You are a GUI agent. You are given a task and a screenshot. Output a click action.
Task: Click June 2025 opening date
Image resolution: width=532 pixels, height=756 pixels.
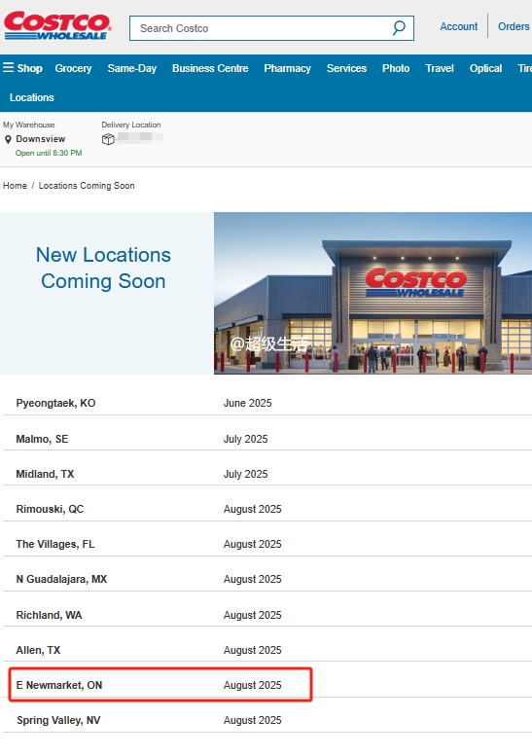pyautogui.click(x=248, y=403)
